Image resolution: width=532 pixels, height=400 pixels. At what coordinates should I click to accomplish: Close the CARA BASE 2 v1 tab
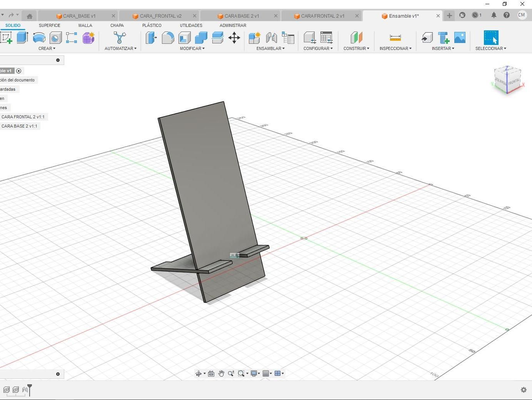coord(275,16)
